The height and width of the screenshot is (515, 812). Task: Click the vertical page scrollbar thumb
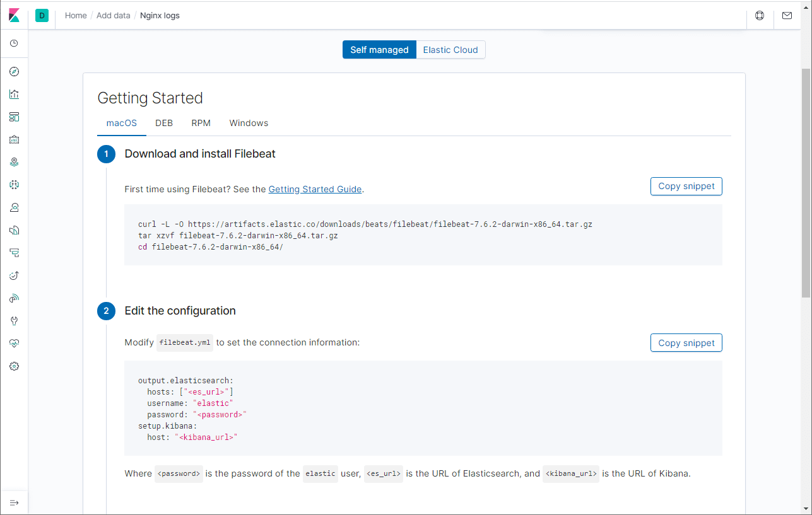[806, 183]
